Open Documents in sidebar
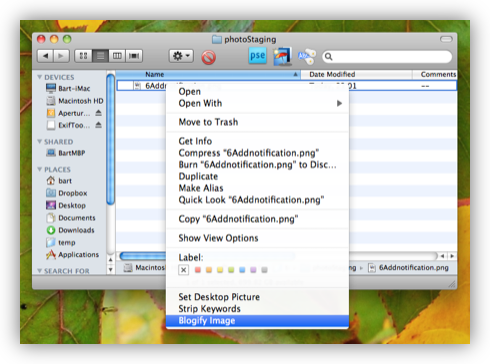This screenshot has width=490, height=364. click(71, 218)
